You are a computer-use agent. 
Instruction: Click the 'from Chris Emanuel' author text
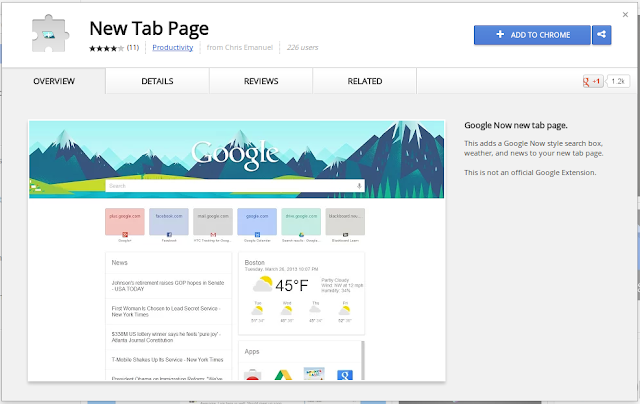[x=240, y=47]
